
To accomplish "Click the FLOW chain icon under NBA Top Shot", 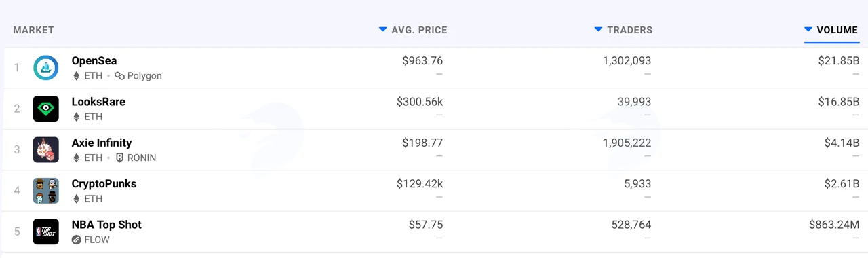I will 77,240.
